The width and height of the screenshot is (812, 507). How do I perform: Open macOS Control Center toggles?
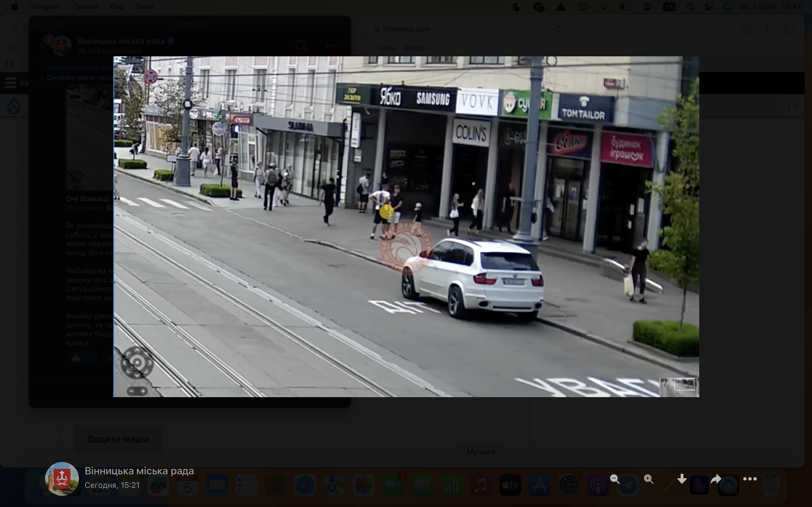click(709, 6)
